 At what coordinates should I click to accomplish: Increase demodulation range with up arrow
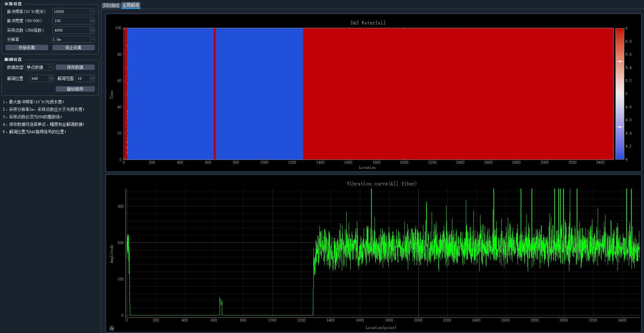tap(92, 77)
